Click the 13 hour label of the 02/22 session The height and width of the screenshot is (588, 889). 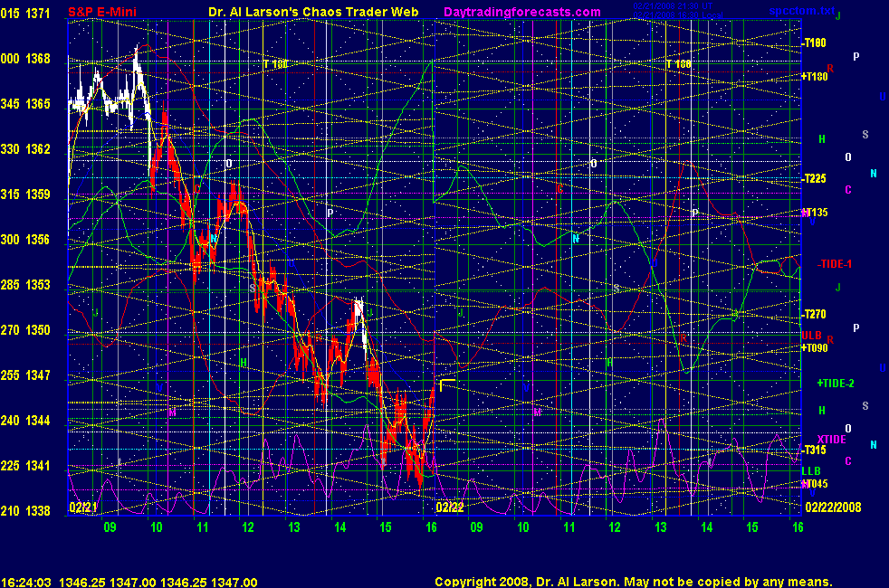click(x=661, y=527)
